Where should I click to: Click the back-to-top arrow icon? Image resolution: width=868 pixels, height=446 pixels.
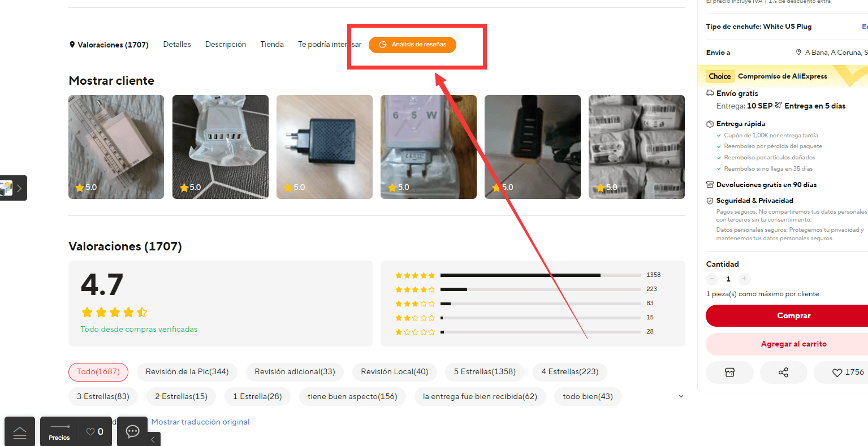(20, 432)
